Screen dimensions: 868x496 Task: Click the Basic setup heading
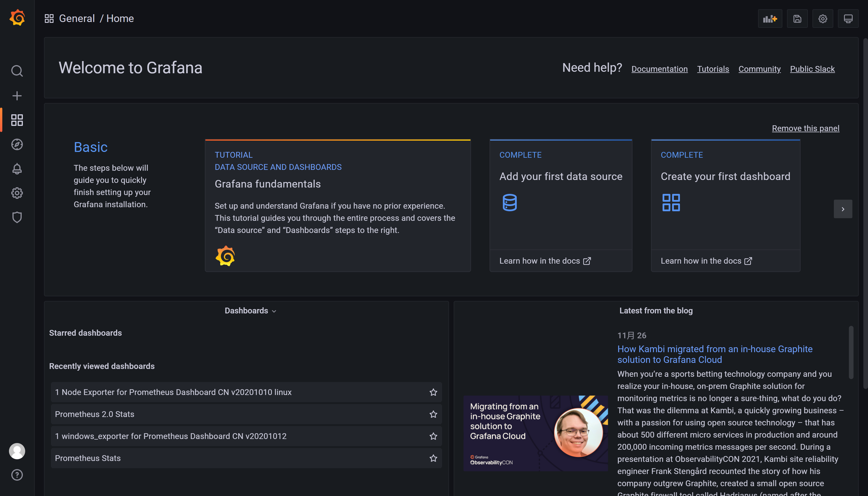pos(91,147)
